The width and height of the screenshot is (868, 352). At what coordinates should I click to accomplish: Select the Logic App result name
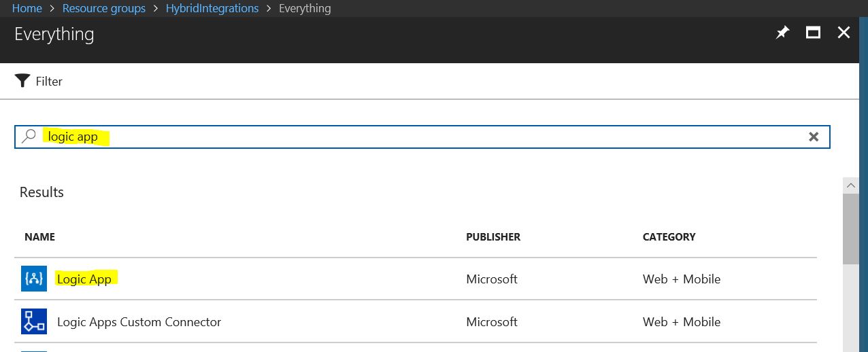(84, 279)
